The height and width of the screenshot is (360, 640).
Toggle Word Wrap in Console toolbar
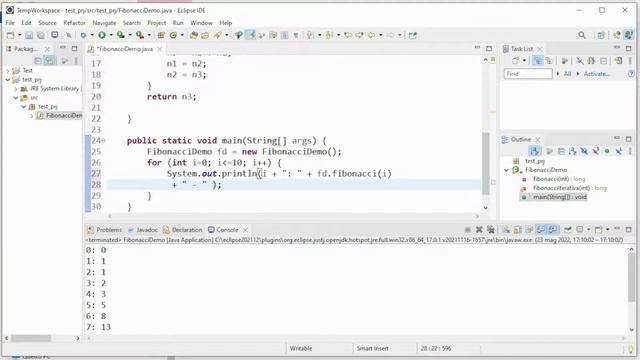[529, 230]
